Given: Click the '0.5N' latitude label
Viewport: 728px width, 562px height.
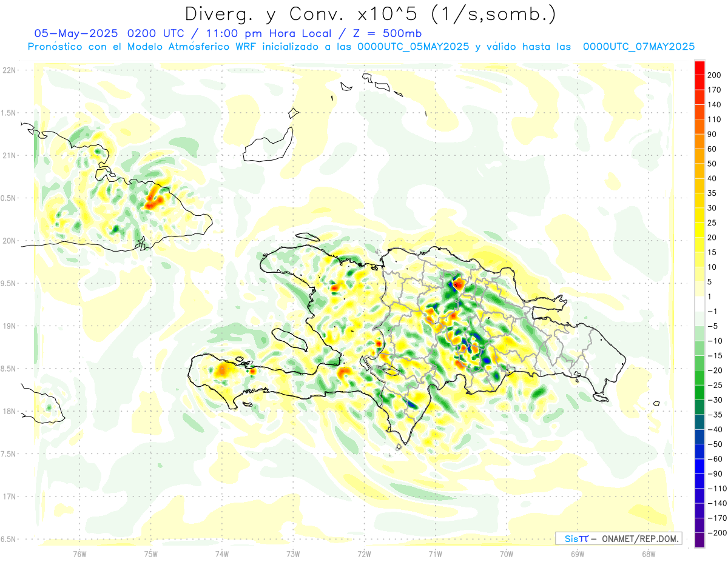Looking at the screenshot, I should pyautogui.click(x=8, y=198).
